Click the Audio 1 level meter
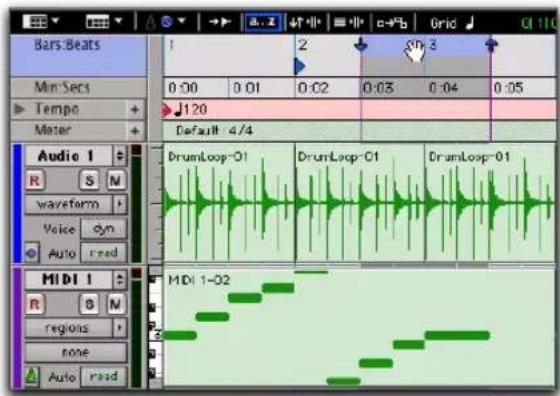Image resolution: width=560 pixels, height=396 pixels. coord(136,204)
